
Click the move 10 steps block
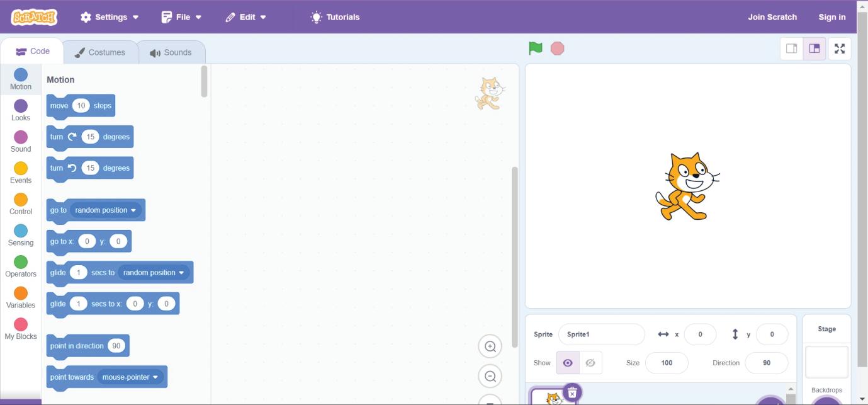pyautogui.click(x=81, y=106)
